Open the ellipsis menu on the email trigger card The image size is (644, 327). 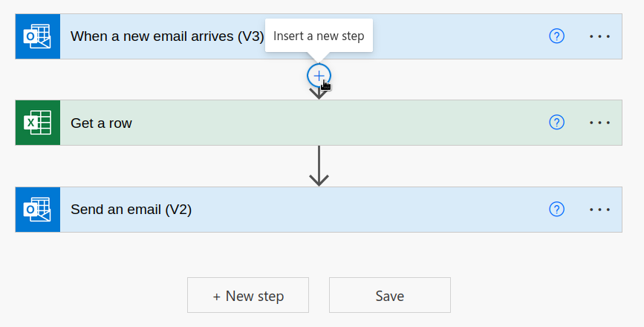point(599,36)
